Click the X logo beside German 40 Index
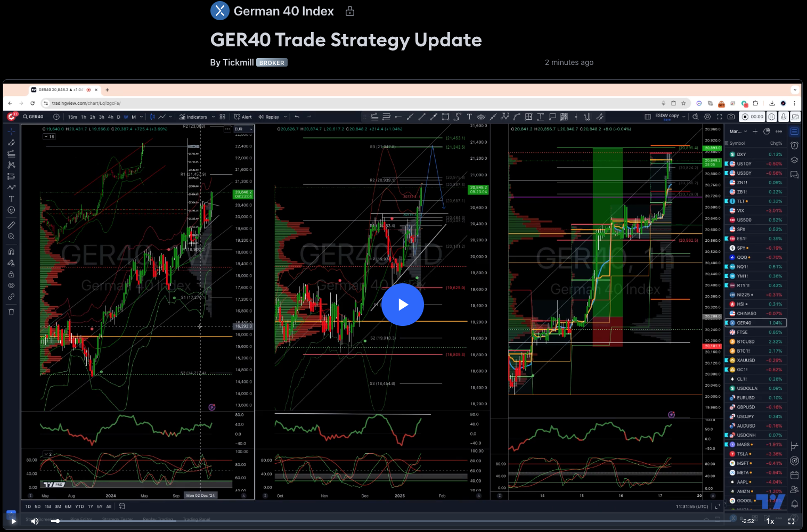 click(220, 11)
